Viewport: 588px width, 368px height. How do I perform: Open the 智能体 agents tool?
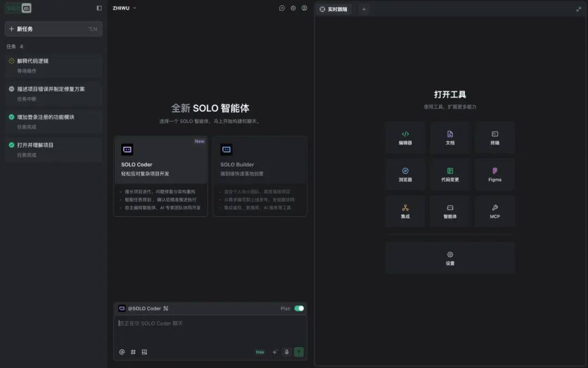coord(450,211)
